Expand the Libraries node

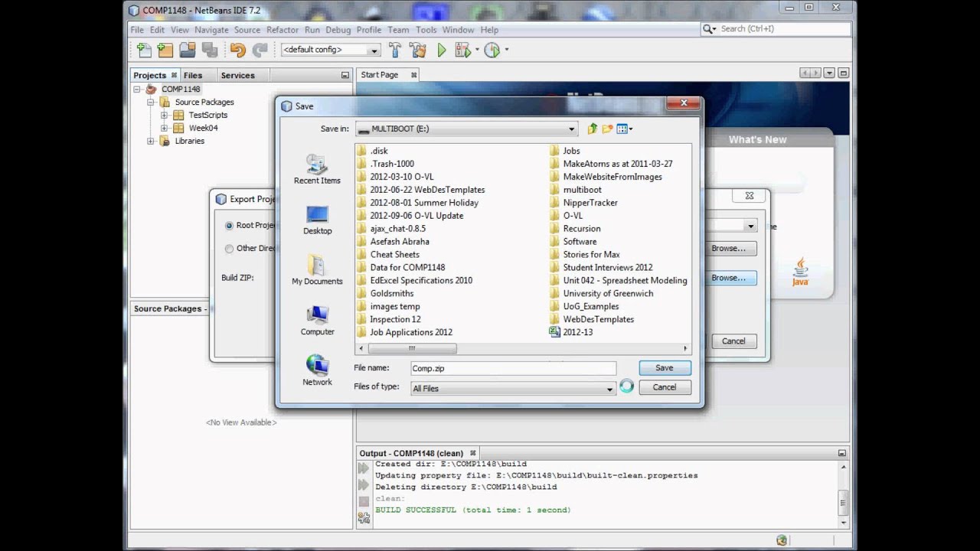[150, 141]
